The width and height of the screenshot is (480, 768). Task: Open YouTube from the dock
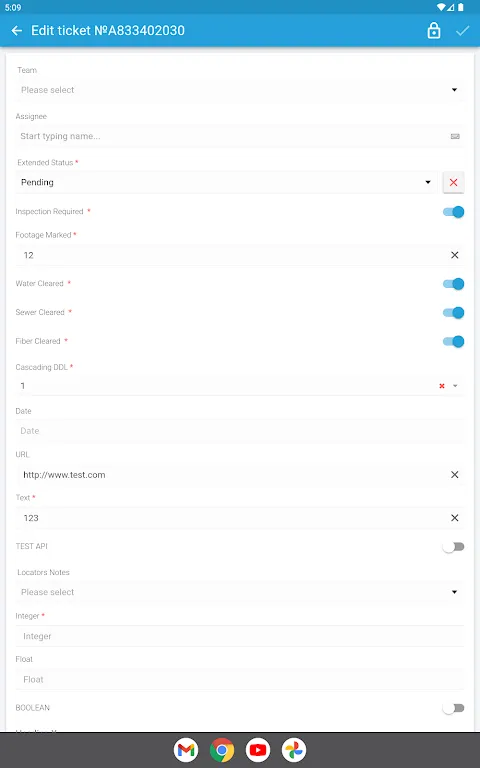(258, 750)
